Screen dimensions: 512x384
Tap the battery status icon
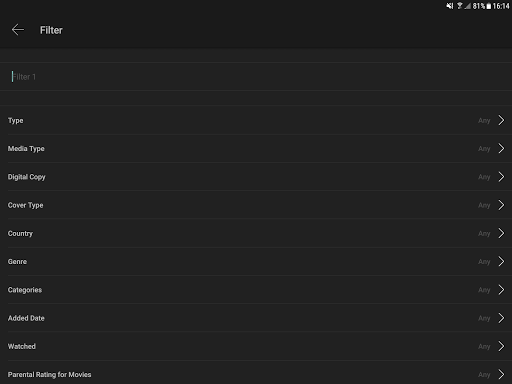(489, 6)
